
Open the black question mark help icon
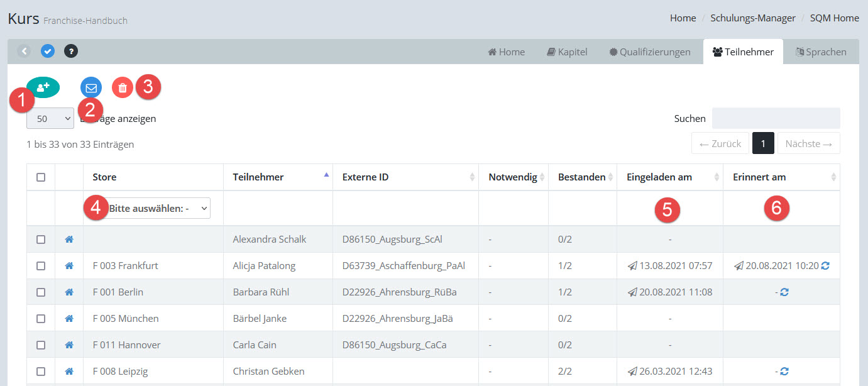click(x=71, y=51)
